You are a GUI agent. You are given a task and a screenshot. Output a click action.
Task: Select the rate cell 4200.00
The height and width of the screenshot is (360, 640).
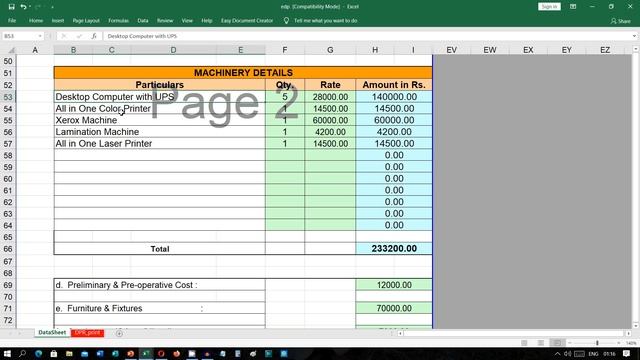point(330,132)
